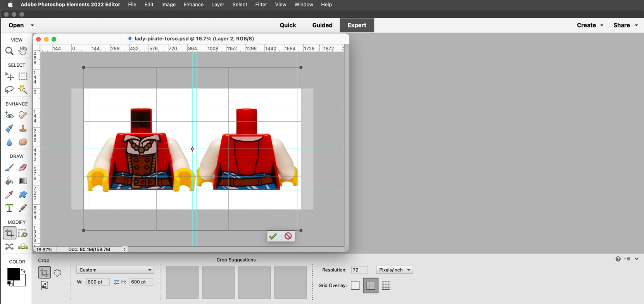Select the Rectangular Marquee tool
The image size is (644, 304).
tap(23, 76)
